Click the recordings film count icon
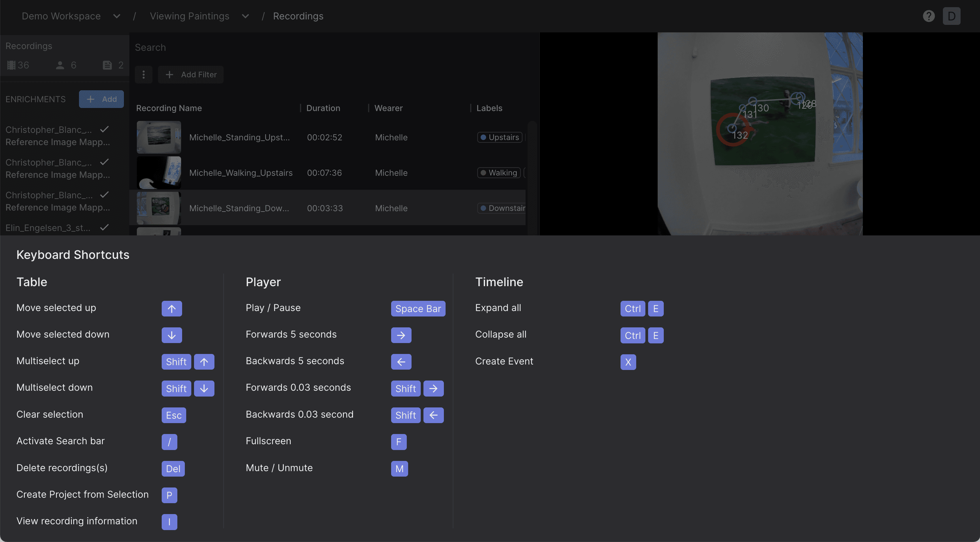Viewport: 980px width, 542px height. click(x=12, y=65)
